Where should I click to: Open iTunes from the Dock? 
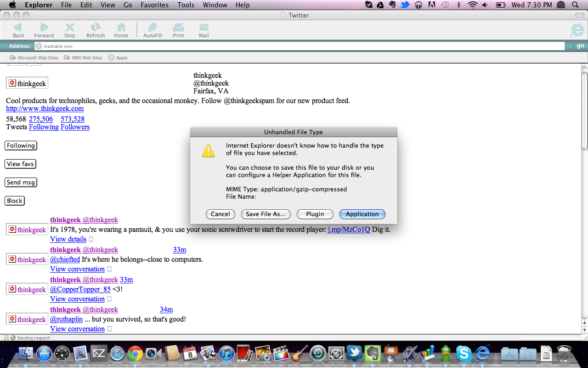[226, 353]
